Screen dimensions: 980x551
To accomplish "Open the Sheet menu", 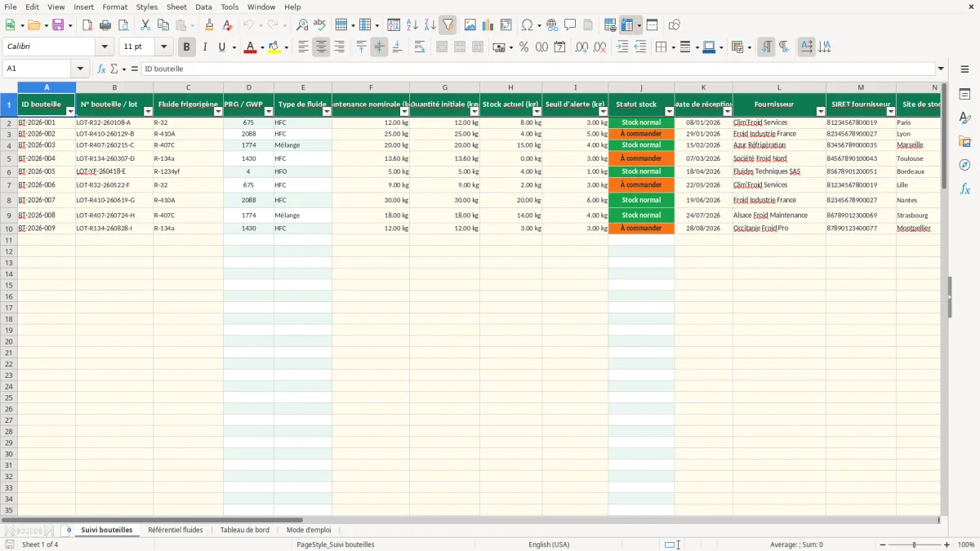I will tap(176, 7).
